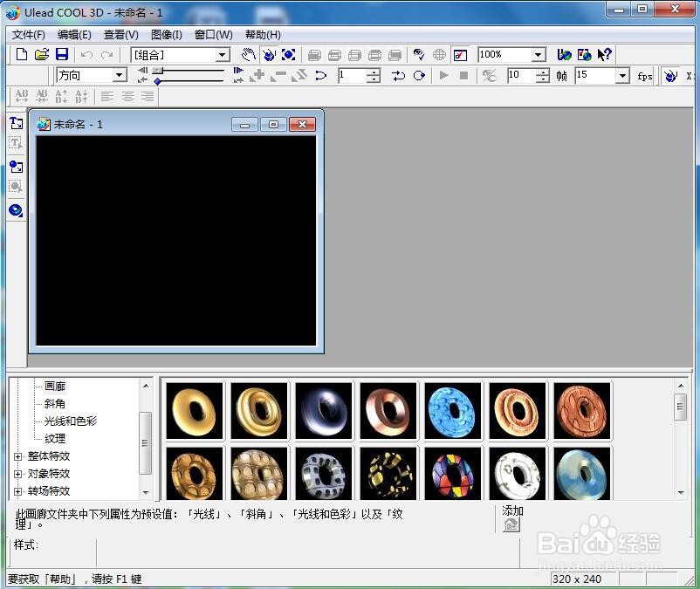Open the 查看(V) menu
700x589 pixels.
tap(121, 35)
